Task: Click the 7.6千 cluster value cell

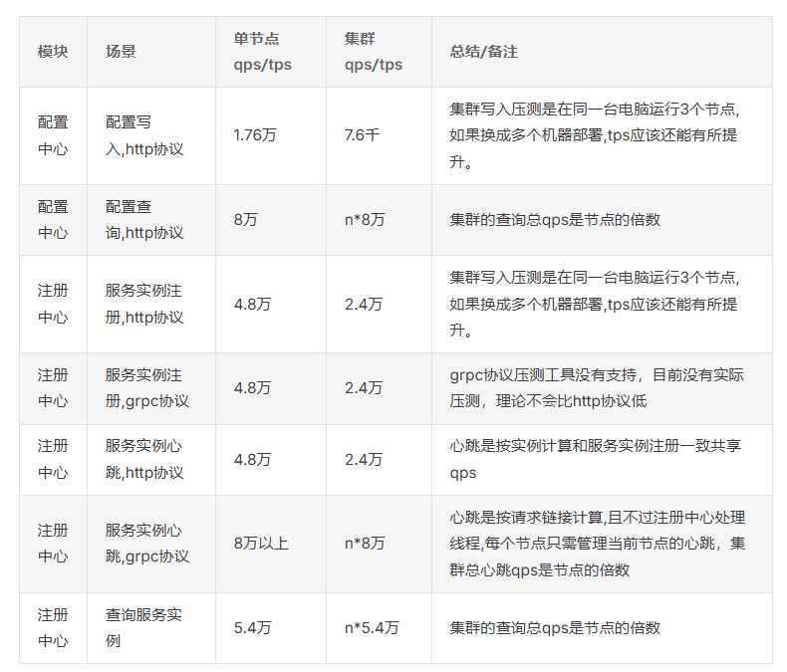Action: (x=363, y=135)
